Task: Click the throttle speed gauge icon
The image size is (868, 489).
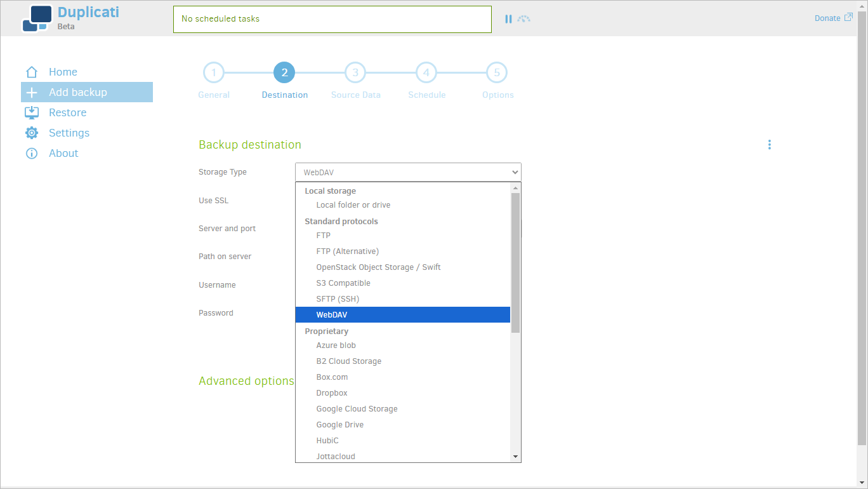Action: (523, 19)
